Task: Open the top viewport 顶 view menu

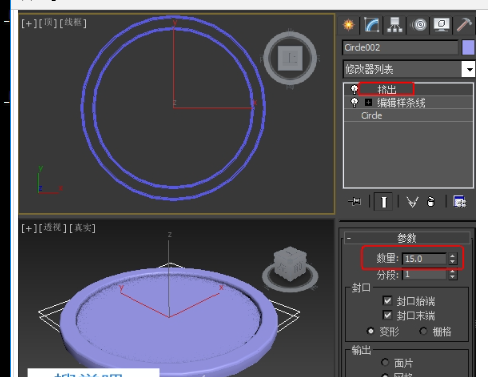Action: (x=48, y=23)
